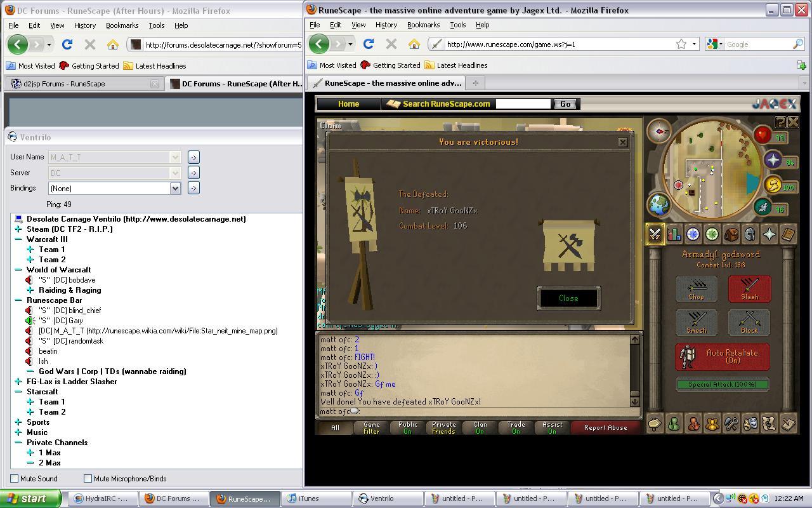Open the Clan Chat two-people icon

click(x=712, y=423)
